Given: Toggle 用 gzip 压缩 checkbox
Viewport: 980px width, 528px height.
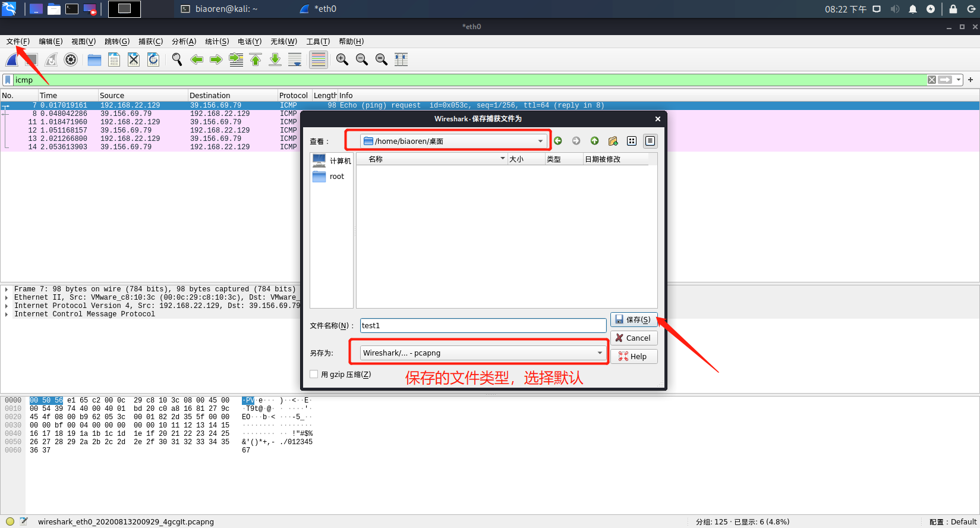Looking at the screenshot, I should pos(314,374).
